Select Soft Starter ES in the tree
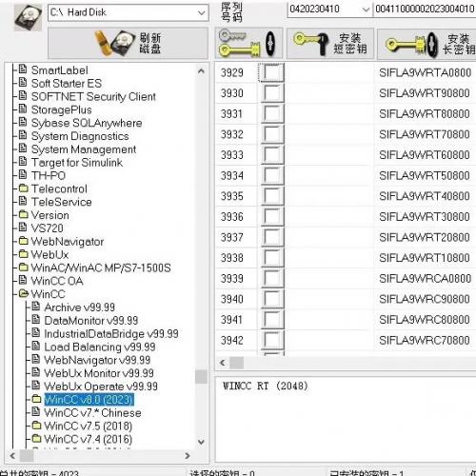 point(67,84)
